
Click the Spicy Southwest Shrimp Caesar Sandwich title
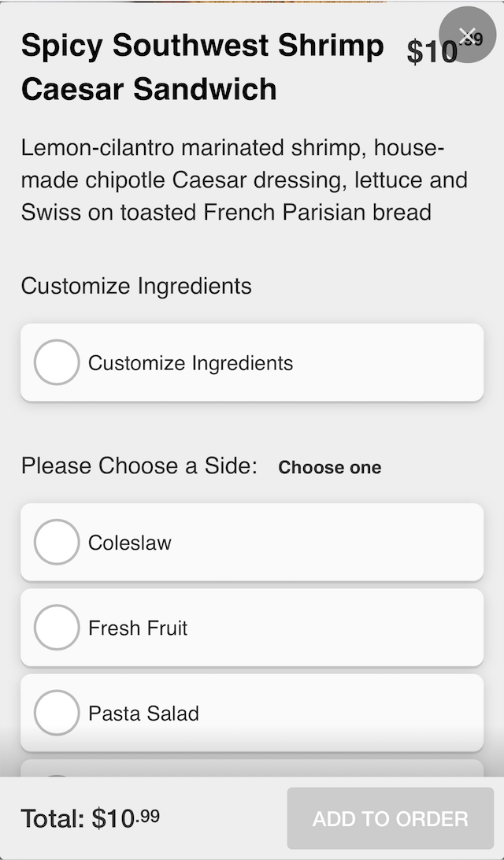[202, 67]
